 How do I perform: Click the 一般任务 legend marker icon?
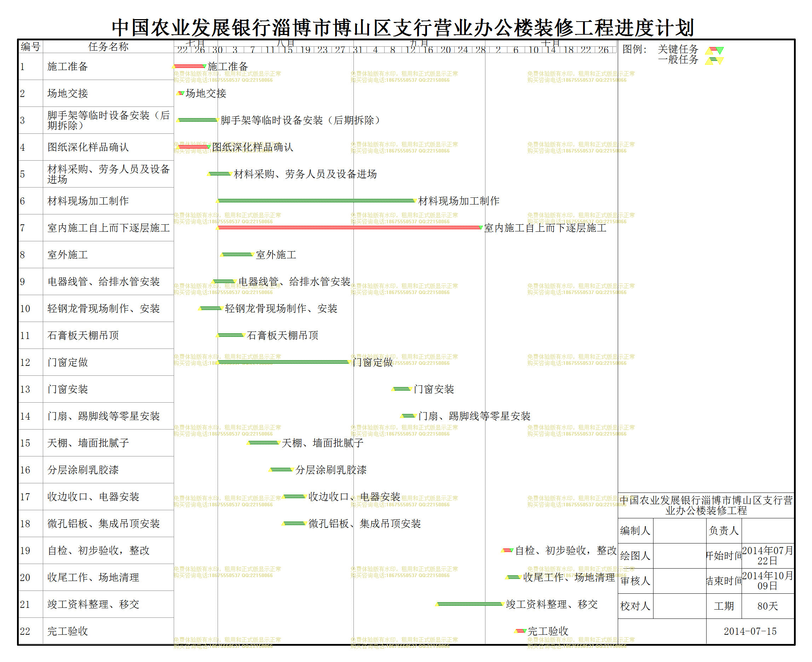tap(714, 60)
